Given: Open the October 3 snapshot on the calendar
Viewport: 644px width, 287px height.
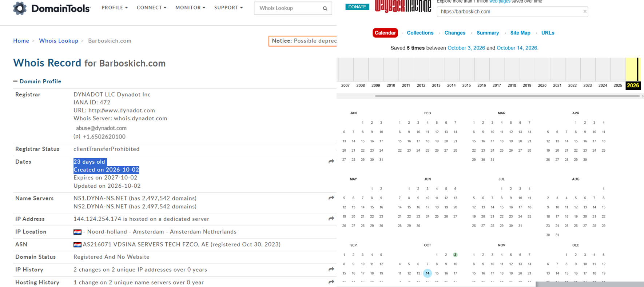Looking at the screenshot, I should click(455, 255).
